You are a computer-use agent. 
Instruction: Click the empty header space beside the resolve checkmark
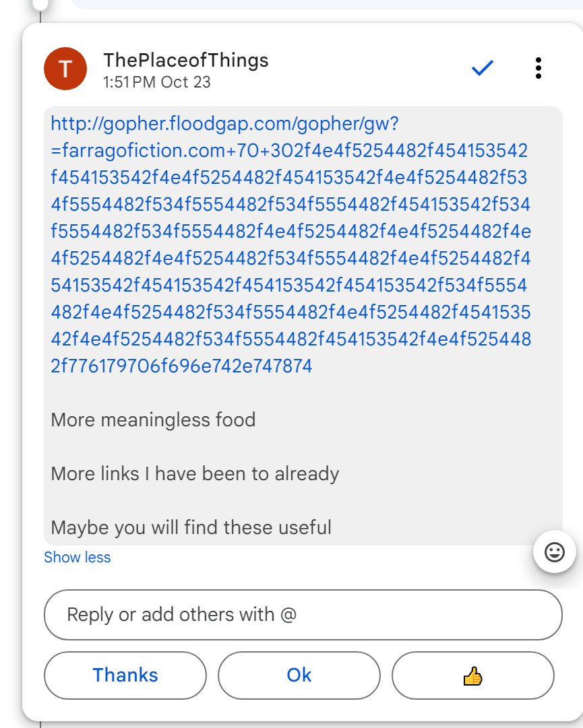click(x=377, y=68)
